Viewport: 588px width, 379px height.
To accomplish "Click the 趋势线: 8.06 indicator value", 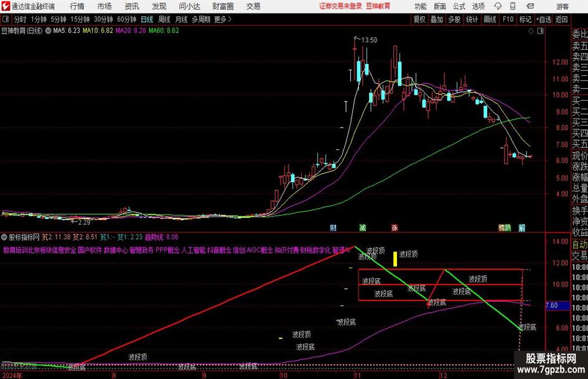I will (x=161, y=237).
